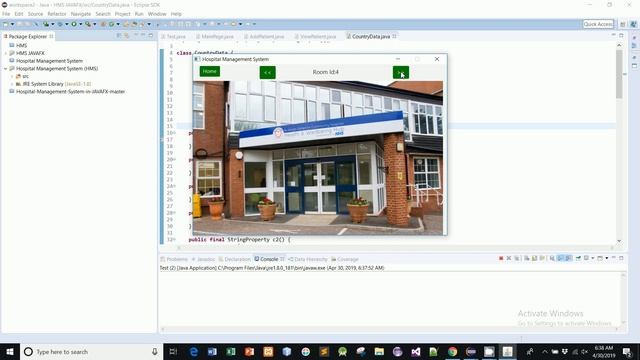Click Remove Launch X icon in Console

coord(509,258)
